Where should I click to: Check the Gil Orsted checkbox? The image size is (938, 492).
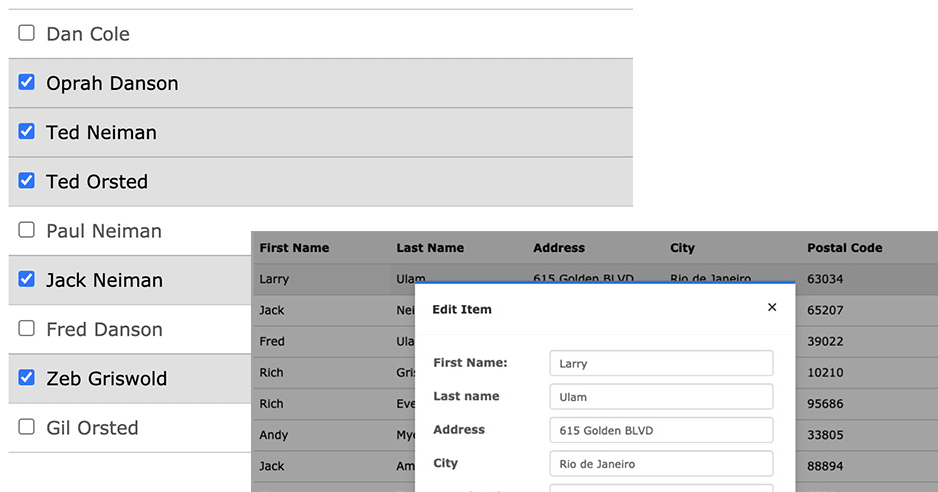point(26,427)
